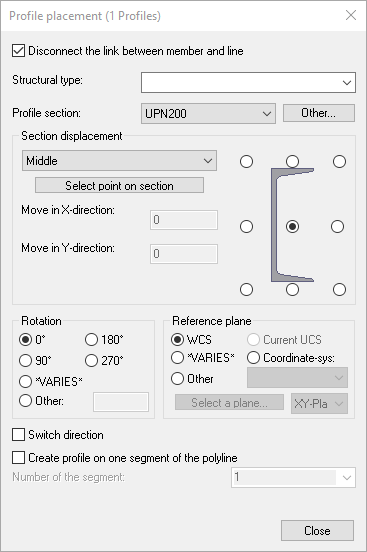Screen dimensions: 367x552
Task: Check Create profile on one segment of polyline
Action: pos(18,458)
